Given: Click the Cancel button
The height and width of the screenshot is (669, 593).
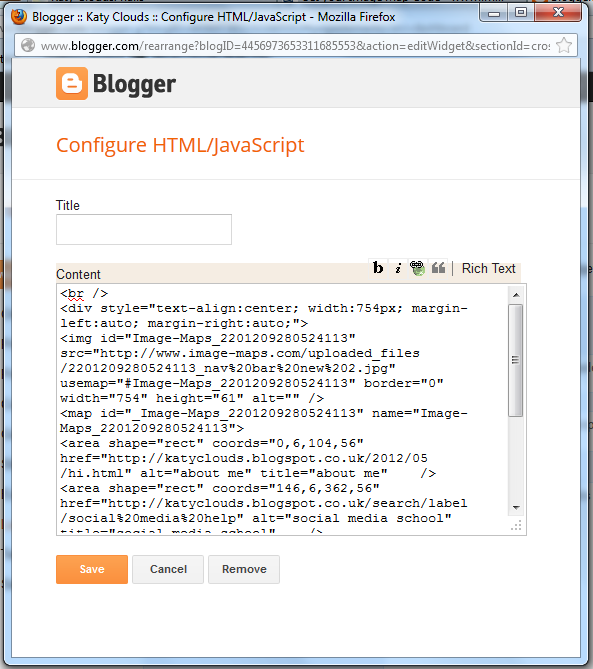Looking at the screenshot, I should click(168, 569).
